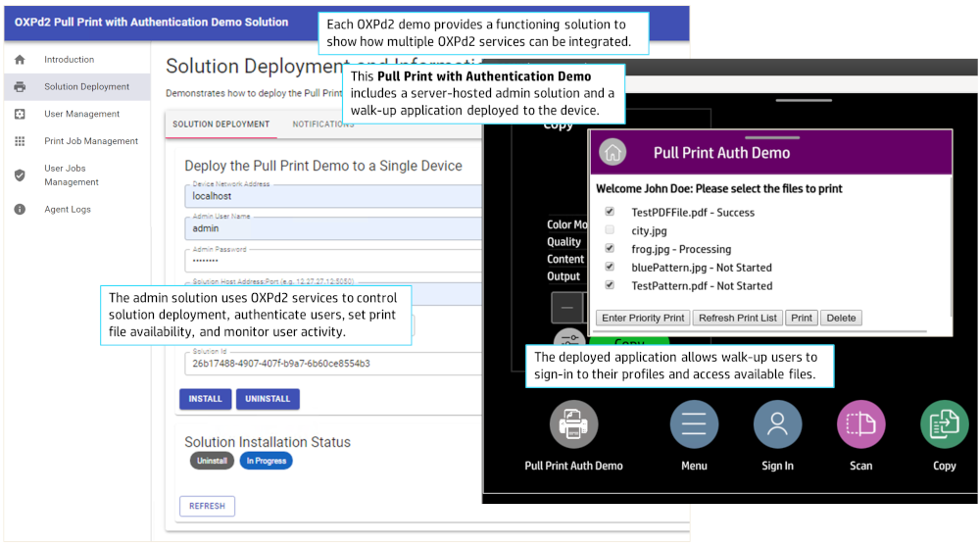Click the 'Quality' label on copy screen
Image resolution: width=980 pixels, height=545 pixels.
click(563, 242)
